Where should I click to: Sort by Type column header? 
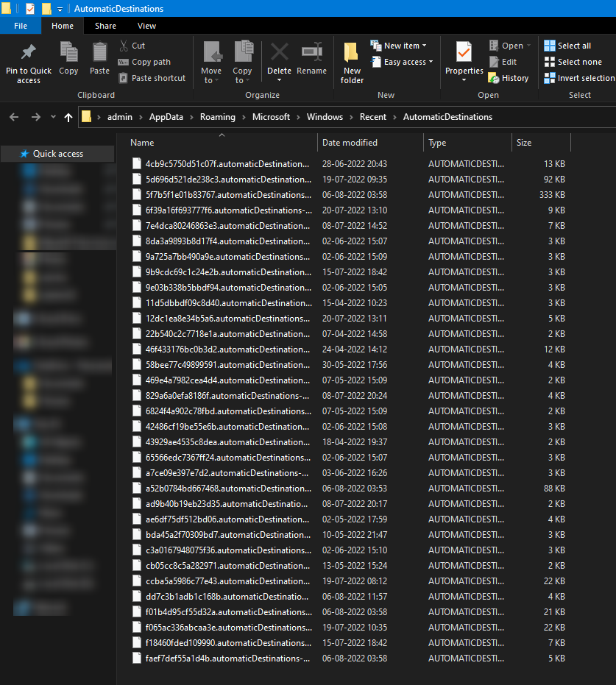pos(437,143)
